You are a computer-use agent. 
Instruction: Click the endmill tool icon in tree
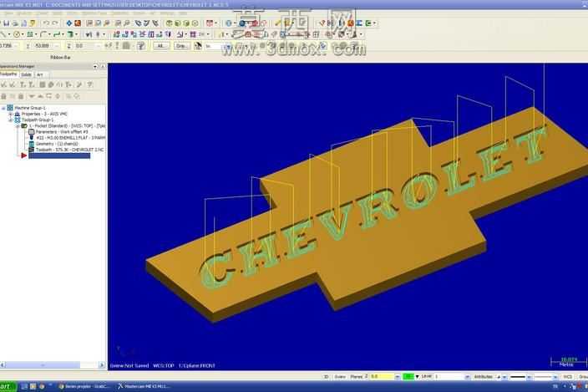[x=32, y=138]
